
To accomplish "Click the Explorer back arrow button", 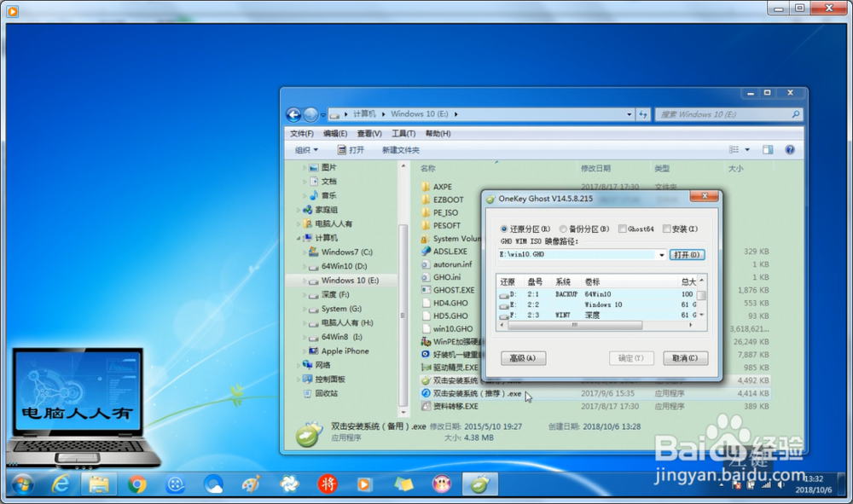I will click(x=293, y=114).
